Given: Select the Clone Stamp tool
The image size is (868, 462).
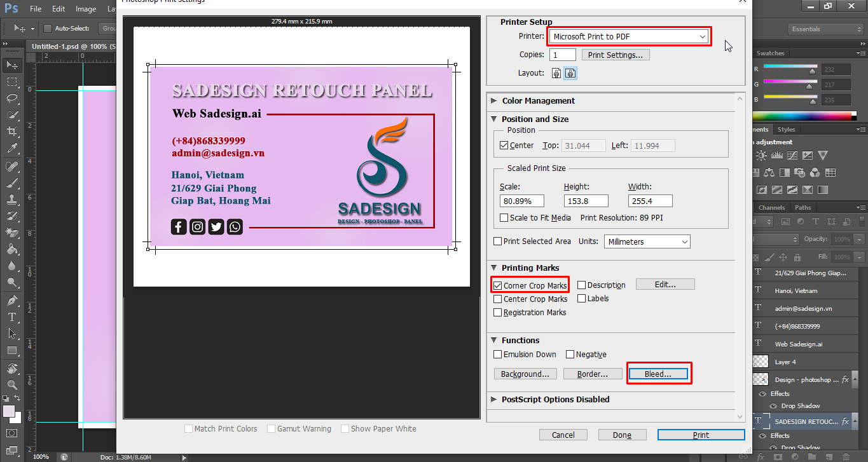Looking at the screenshot, I should [x=12, y=200].
